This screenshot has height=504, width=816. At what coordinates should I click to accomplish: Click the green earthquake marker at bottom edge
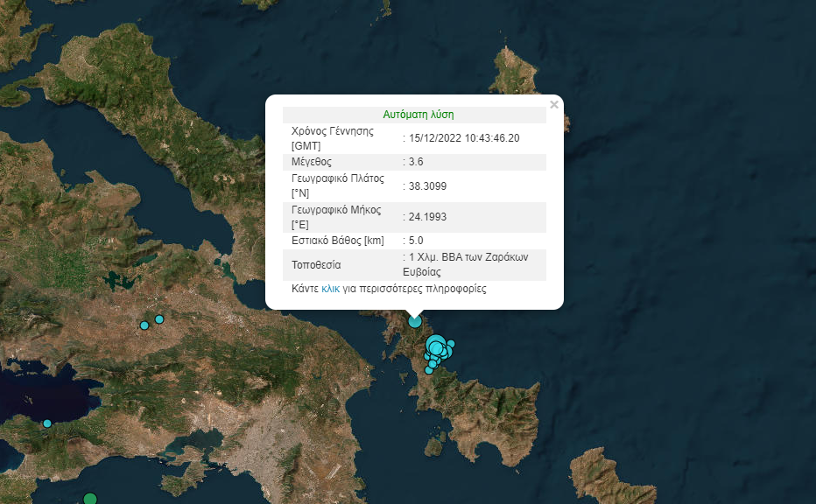tap(89, 500)
